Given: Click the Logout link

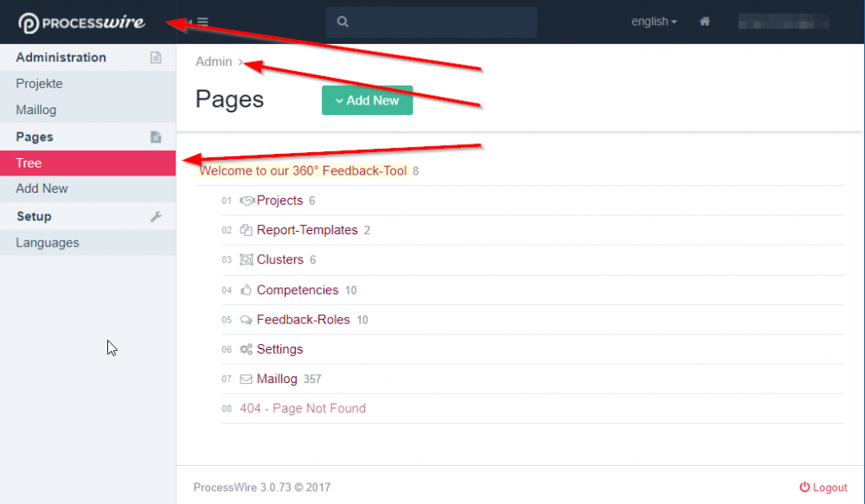Looking at the screenshot, I should (x=823, y=488).
